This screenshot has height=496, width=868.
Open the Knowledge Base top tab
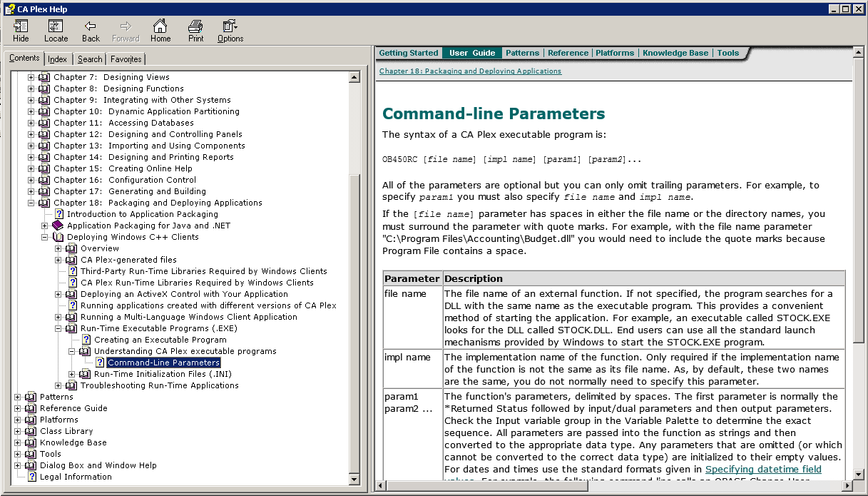[x=675, y=53]
